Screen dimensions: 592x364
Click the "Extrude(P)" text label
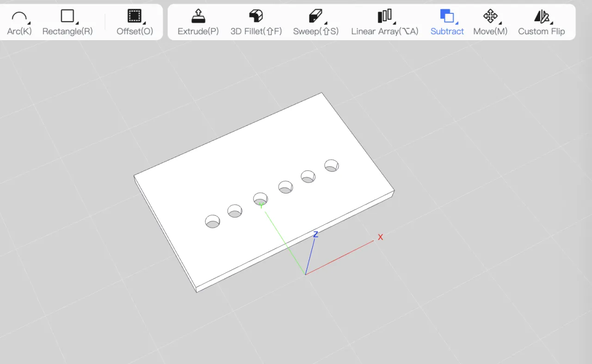tap(198, 31)
